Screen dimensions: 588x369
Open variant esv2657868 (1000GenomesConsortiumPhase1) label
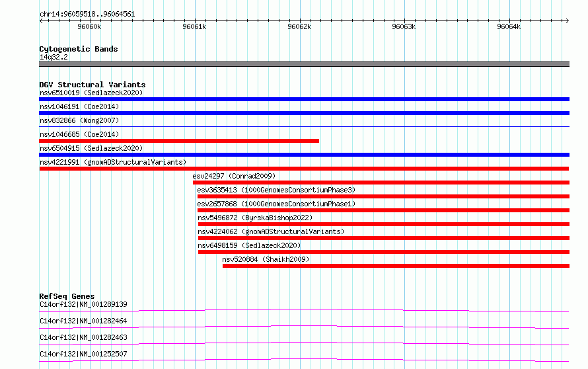click(x=276, y=204)
